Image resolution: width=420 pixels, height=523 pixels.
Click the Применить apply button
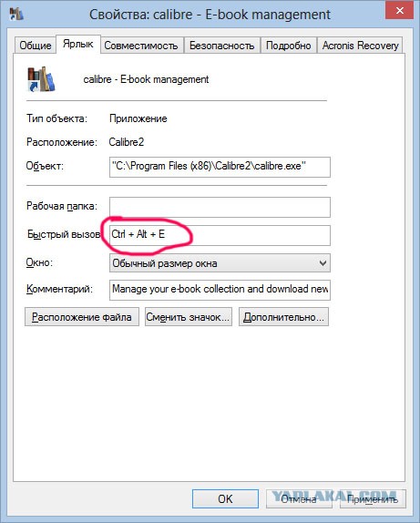(x=373, y=498)
